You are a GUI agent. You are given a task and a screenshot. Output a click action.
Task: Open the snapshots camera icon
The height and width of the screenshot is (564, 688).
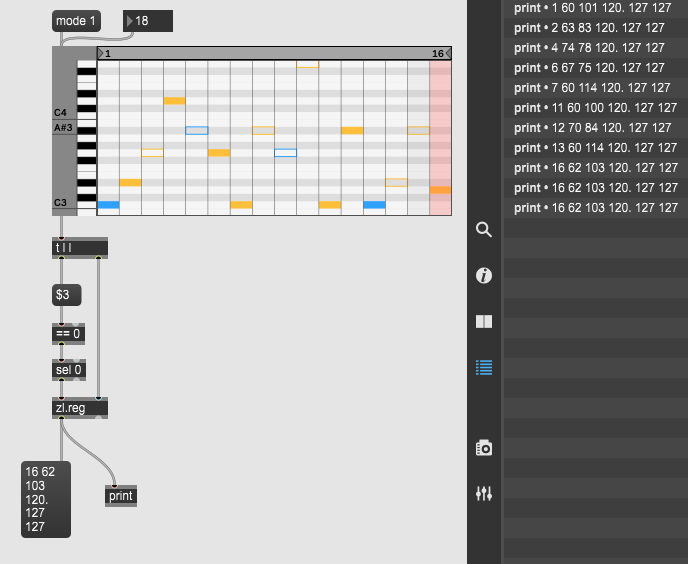[x=484, y=448]
